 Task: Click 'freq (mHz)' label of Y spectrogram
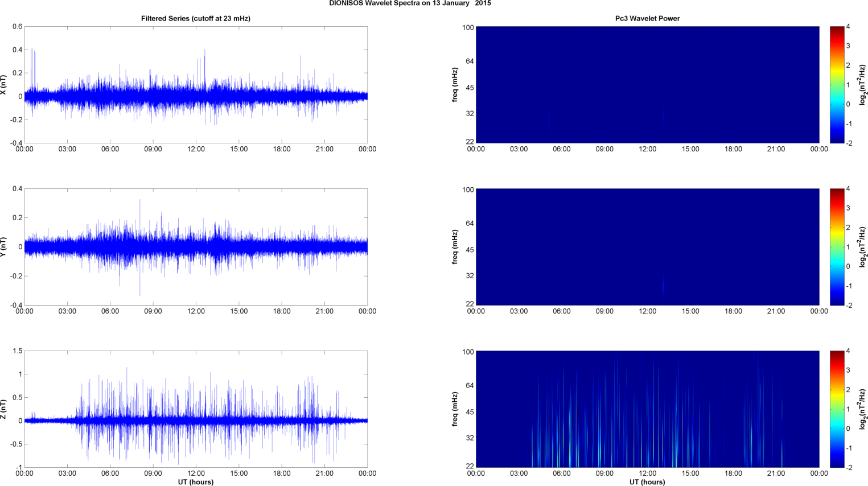(455, 247)
